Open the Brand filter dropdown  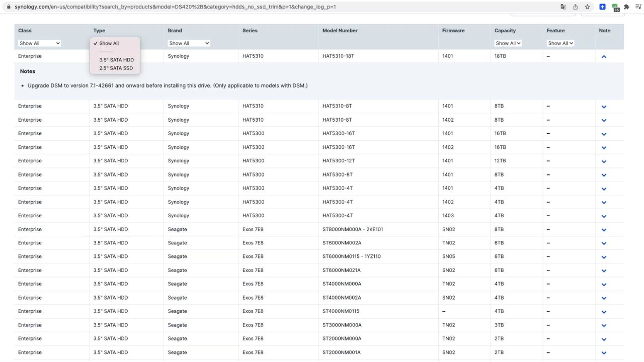[x=189, y=43]
